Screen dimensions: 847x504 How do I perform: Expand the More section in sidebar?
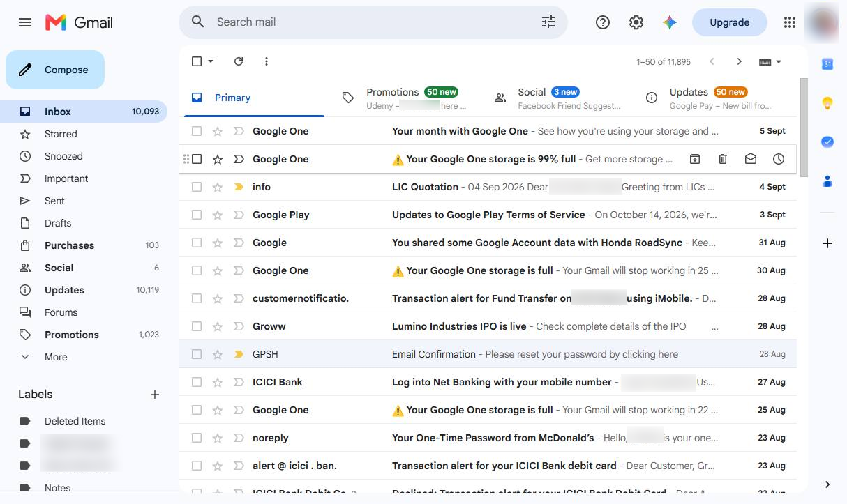point(56,357)
